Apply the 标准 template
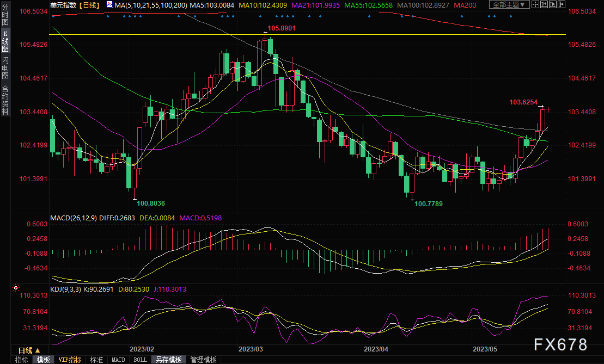The height and width of the screenshot is (364, 604). [96, 360]
